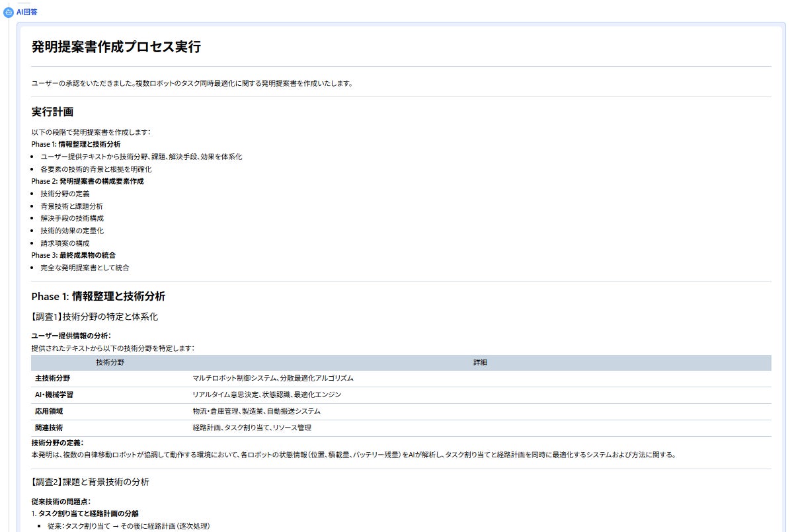
Task: Click the bullet 技術分野の定義
Action: (x=65, y=194)
